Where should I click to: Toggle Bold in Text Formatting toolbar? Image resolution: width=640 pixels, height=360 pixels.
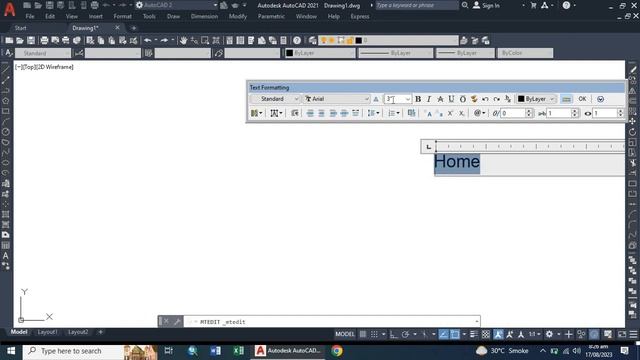[418, 99]
